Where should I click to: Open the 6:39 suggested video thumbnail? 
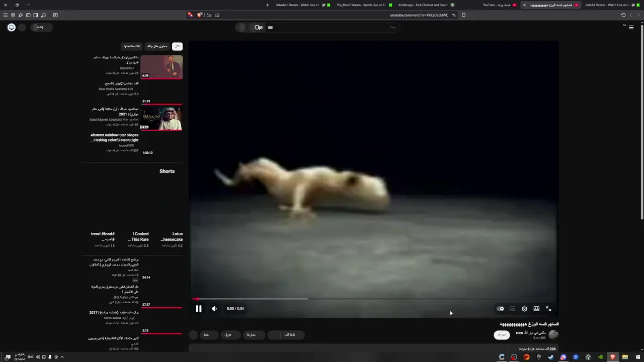click(161, 67)
